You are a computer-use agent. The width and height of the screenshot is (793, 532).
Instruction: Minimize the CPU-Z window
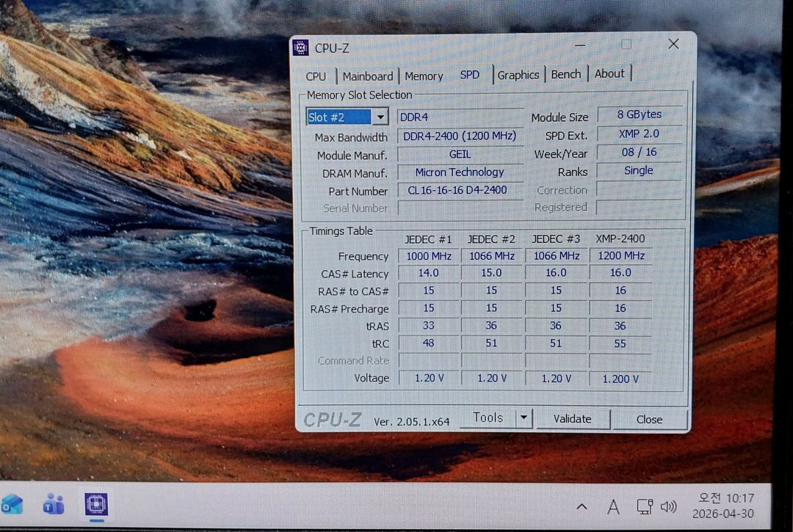pos(580,45)
